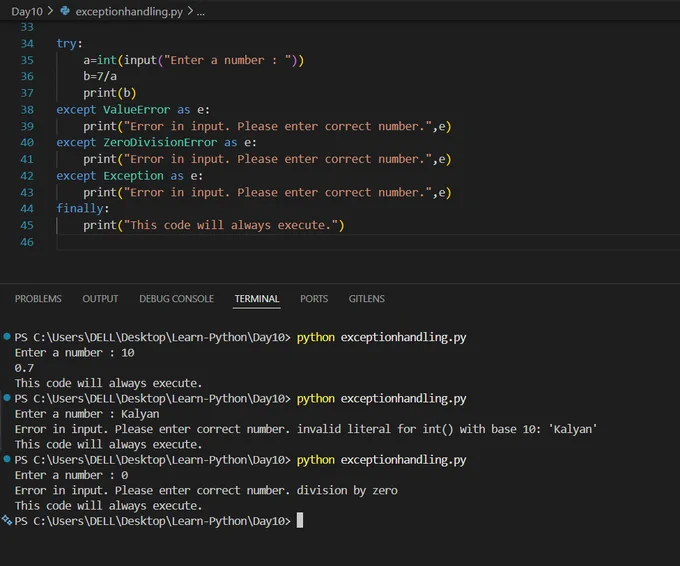Click the 'try' keyword on line 34
680x566 pixels.
point(66,43)
